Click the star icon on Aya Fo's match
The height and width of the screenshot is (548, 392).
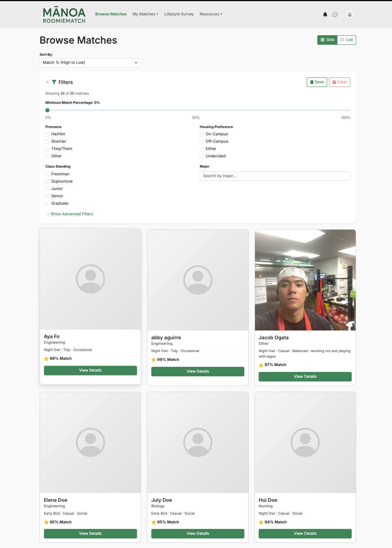(47, 359)
